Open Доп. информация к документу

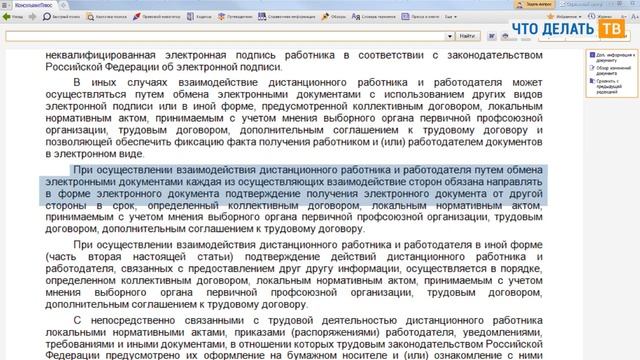coord(612,57)
